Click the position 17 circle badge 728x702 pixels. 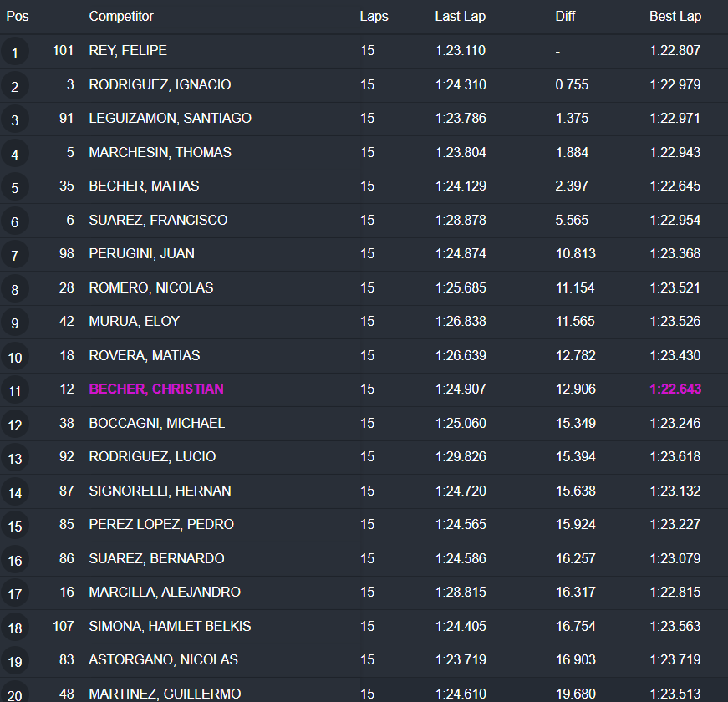tap(15, 594)
